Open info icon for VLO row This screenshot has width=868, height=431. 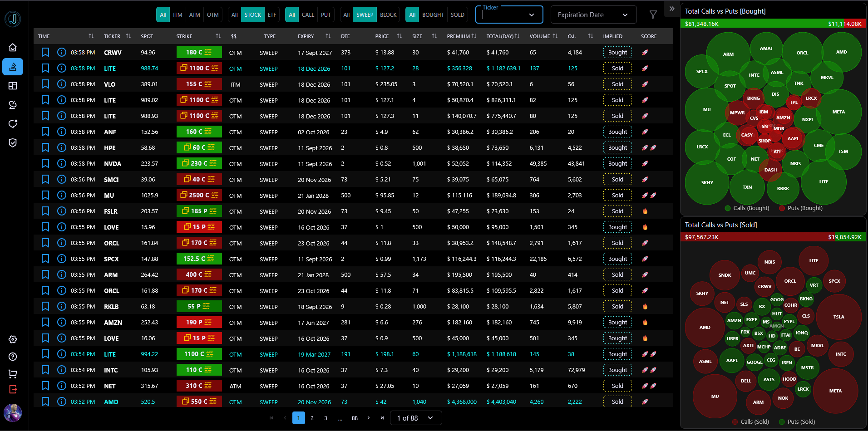[x=62, y=84]
